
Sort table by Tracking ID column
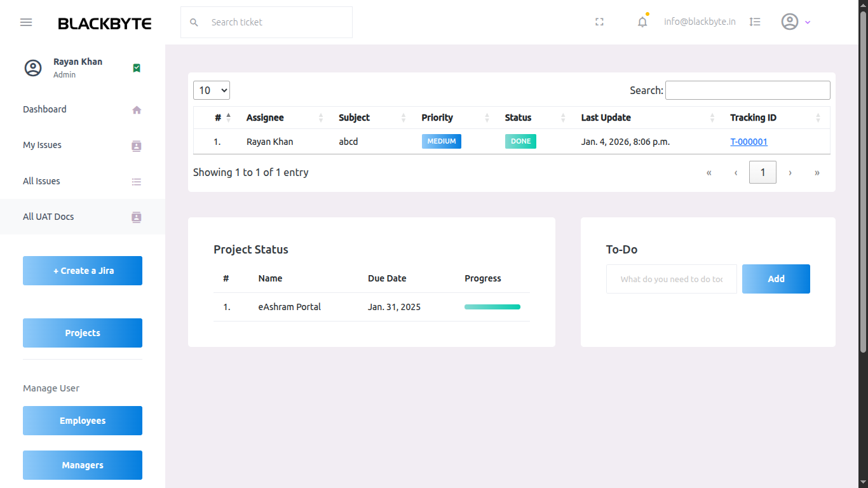coord(776,118)
